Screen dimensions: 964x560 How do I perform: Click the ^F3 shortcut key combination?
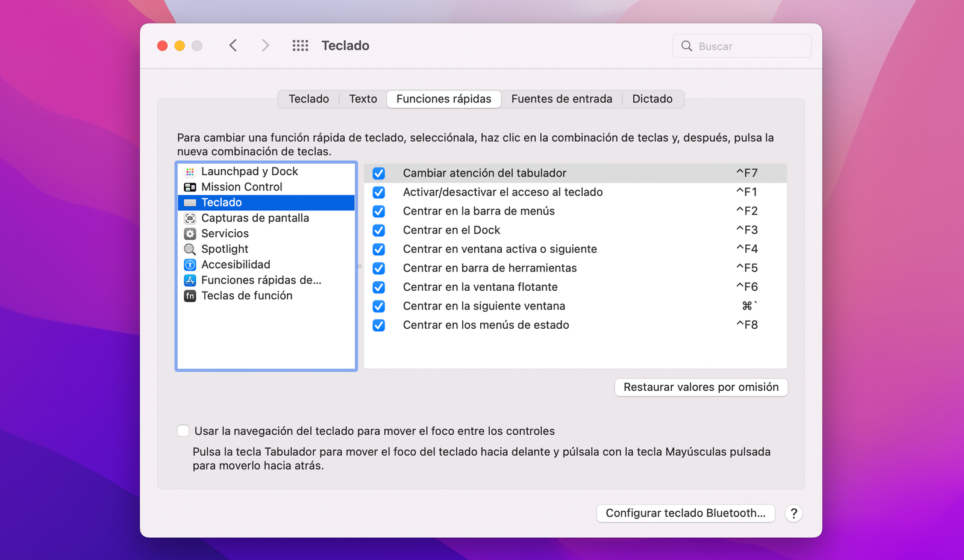pyautogui.click(x=747, y=230)
